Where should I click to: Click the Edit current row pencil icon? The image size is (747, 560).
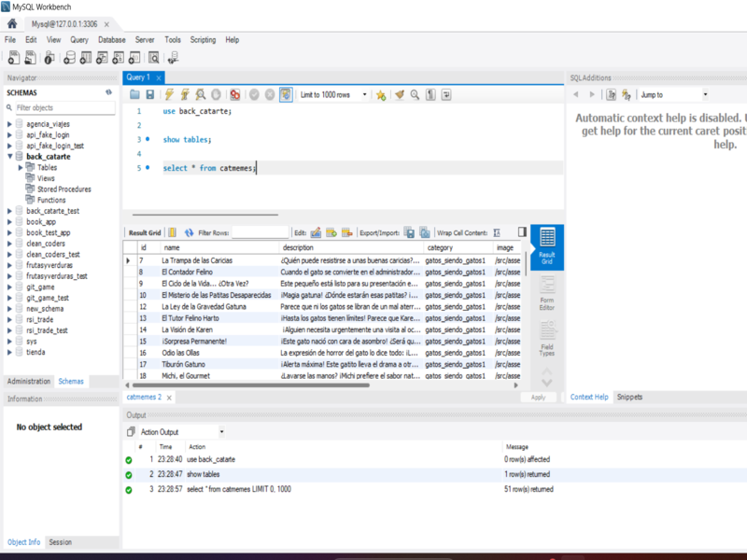point(316,232)
